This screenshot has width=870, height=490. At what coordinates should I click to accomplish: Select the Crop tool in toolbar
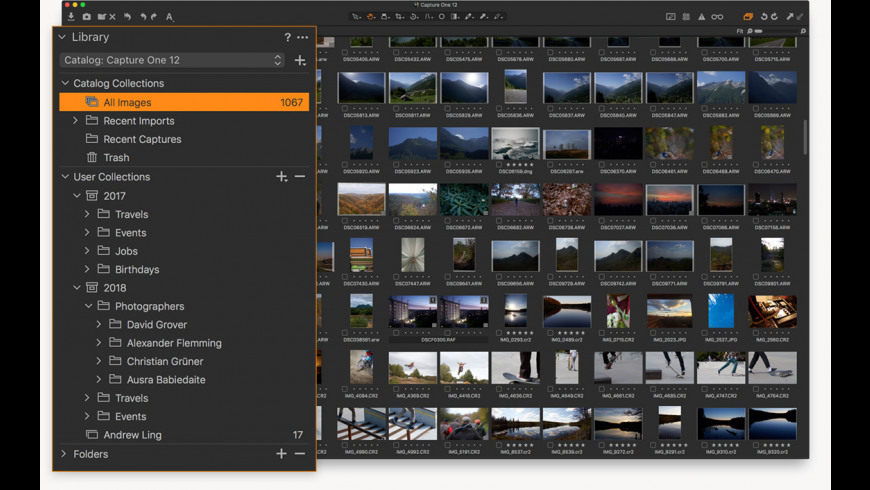(399, 17)
